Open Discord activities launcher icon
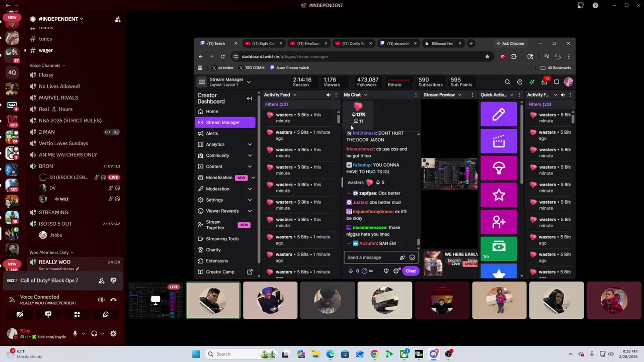This screenshot has width=644, height=362. (x=77, y=314)
